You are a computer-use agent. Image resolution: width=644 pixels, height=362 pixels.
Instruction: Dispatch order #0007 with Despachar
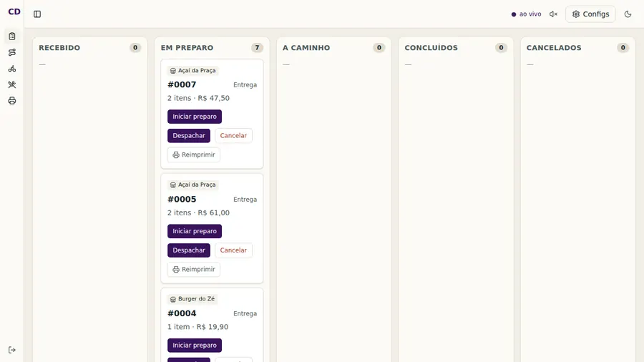point(189,135)
